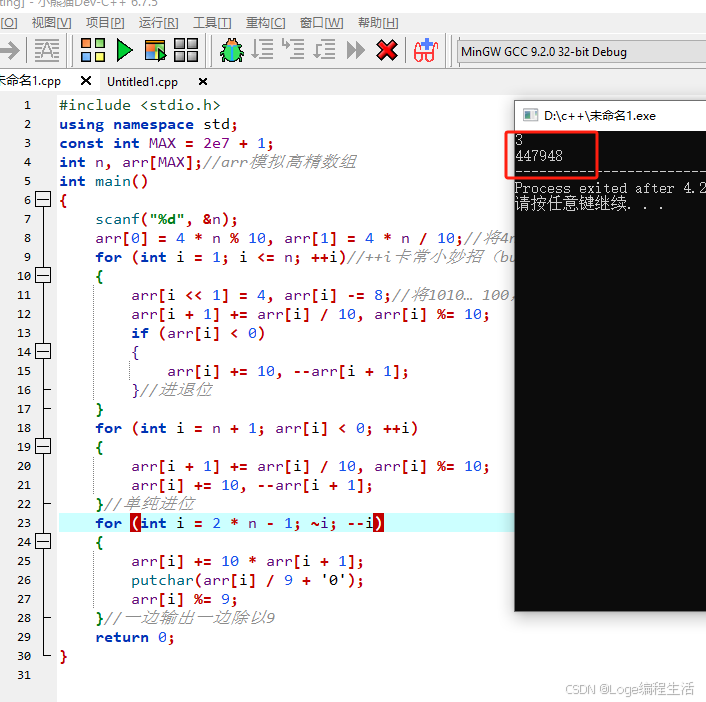The image size is (706, 702).
Task: Open the 重构[C] menu
Action: click(266, 23)
